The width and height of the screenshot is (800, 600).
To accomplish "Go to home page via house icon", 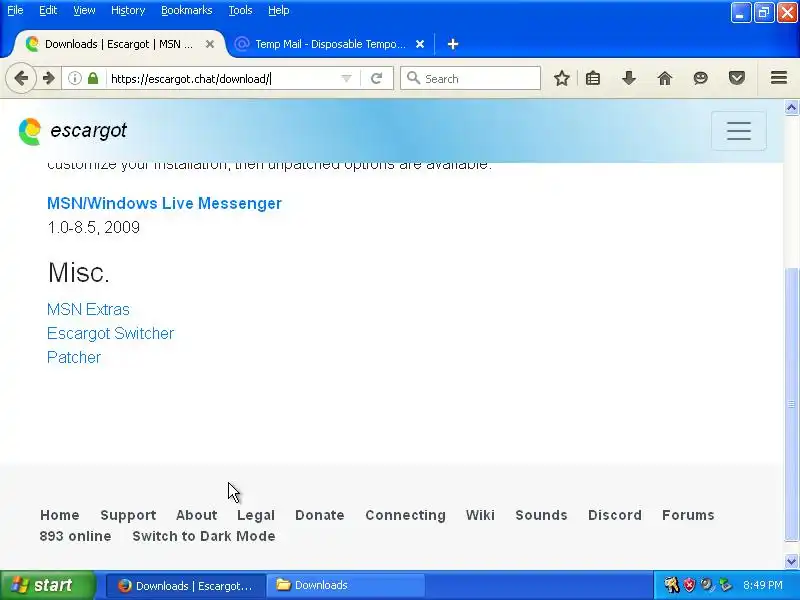I will tap(665, 78).
